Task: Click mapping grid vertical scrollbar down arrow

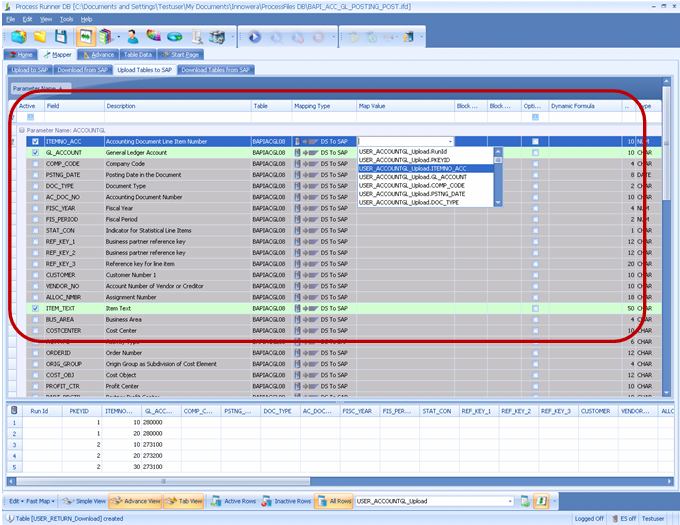Action: [666, 393]
